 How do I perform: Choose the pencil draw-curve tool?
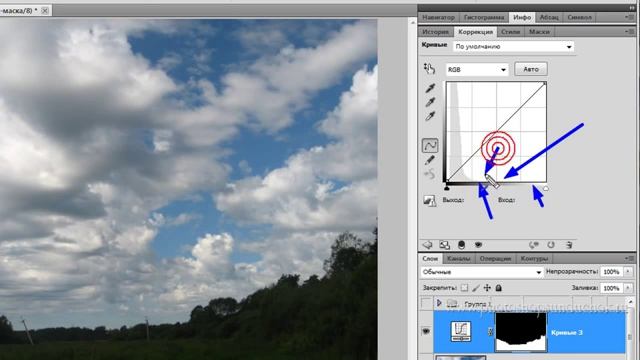coord(430,160)
